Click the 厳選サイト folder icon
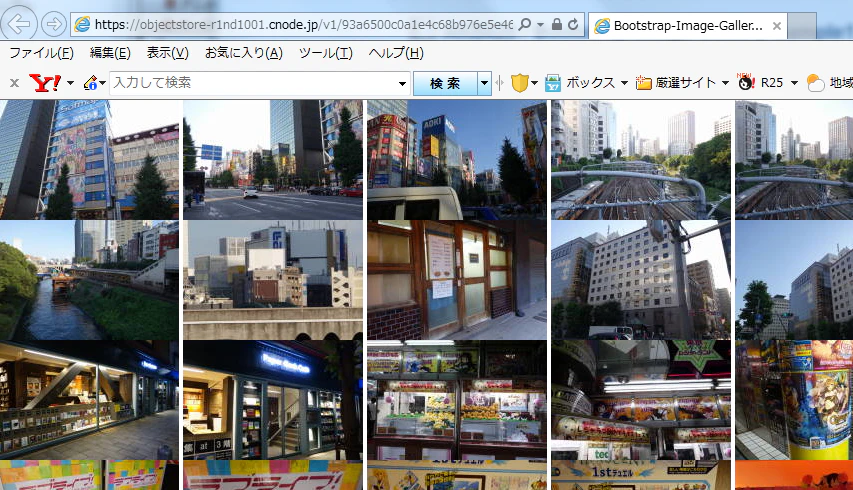853x490 pixels. click(644, 83)
